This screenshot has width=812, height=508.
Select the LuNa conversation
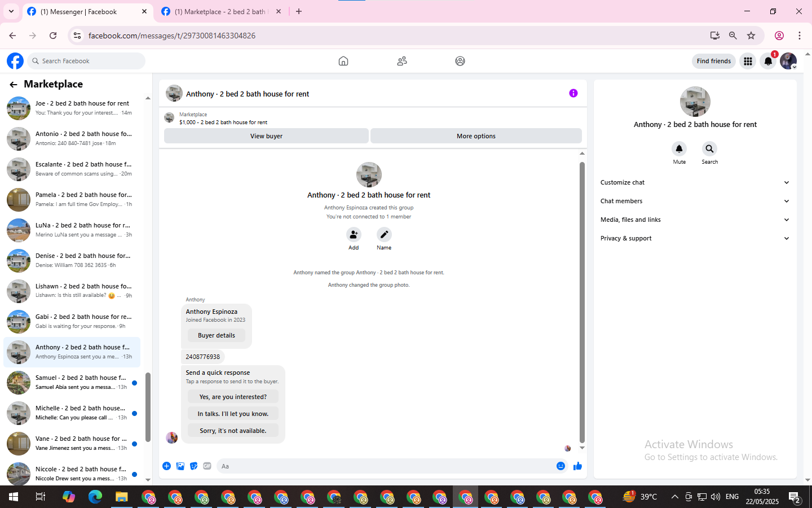click(72, 230)
